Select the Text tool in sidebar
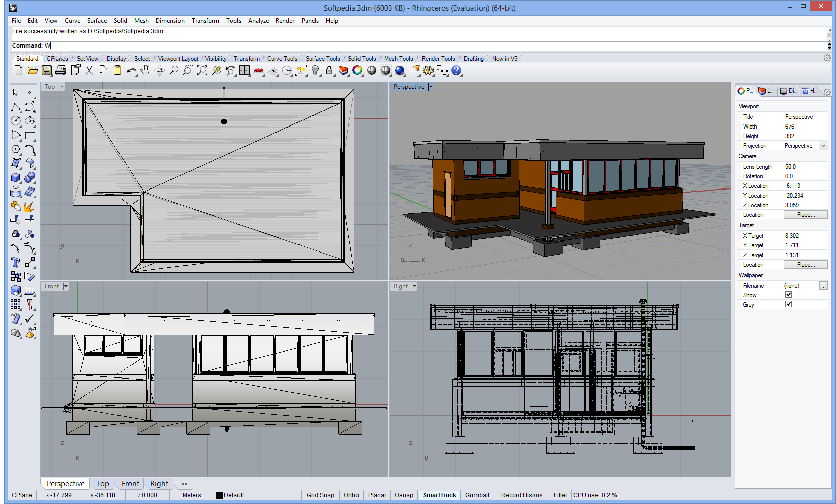836x504 pixels. click(x=16, y=262)
